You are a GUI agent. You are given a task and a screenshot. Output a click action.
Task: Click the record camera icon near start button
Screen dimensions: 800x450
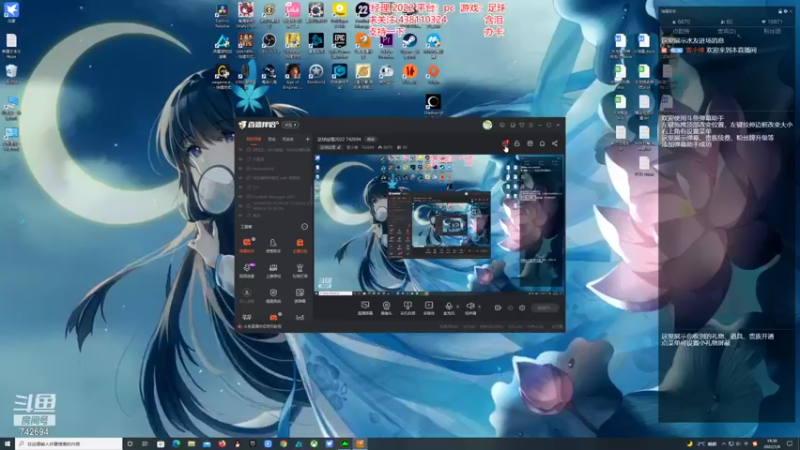click(497, 308)
